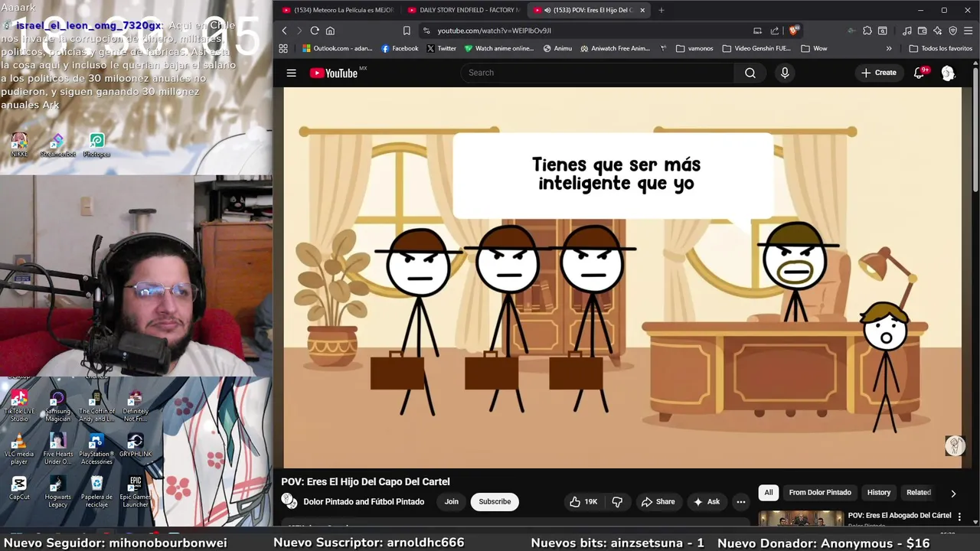Go to the browser home page icon

pos(330,31)
